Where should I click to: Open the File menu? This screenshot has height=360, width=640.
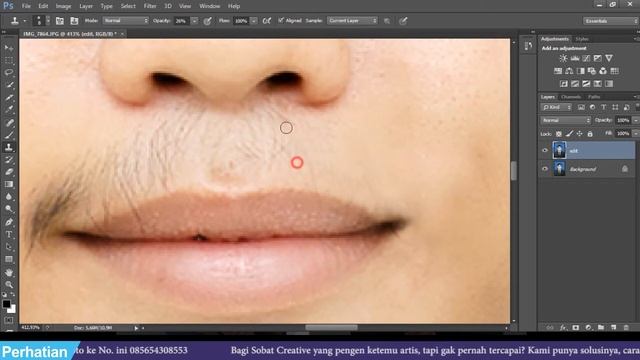tap(26, 6)
